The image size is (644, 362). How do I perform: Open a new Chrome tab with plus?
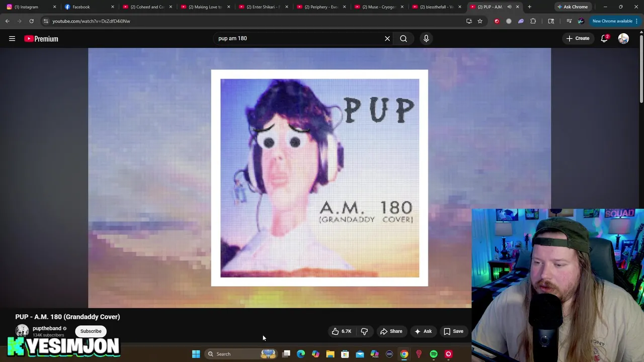[x=529, y=7]
